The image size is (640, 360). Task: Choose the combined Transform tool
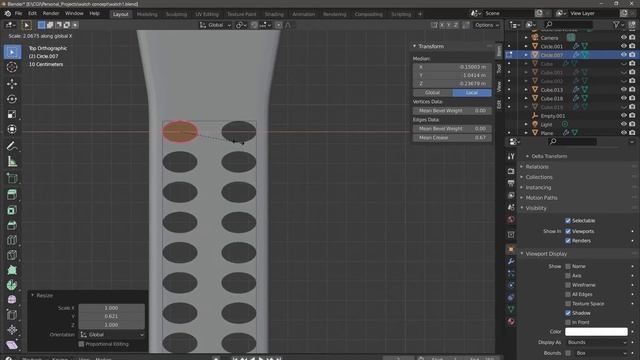tap(12, 129)
